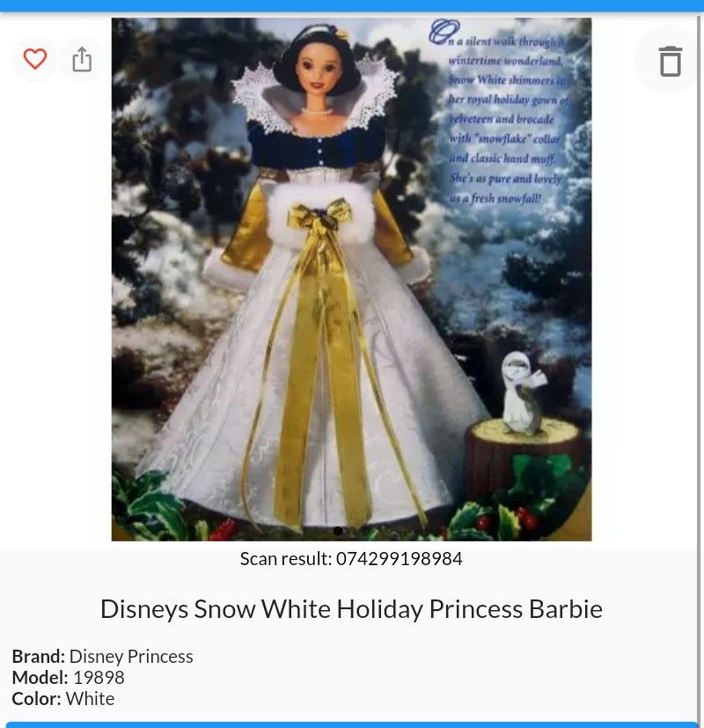Click the Disney Princess brand value

(131, 657)
